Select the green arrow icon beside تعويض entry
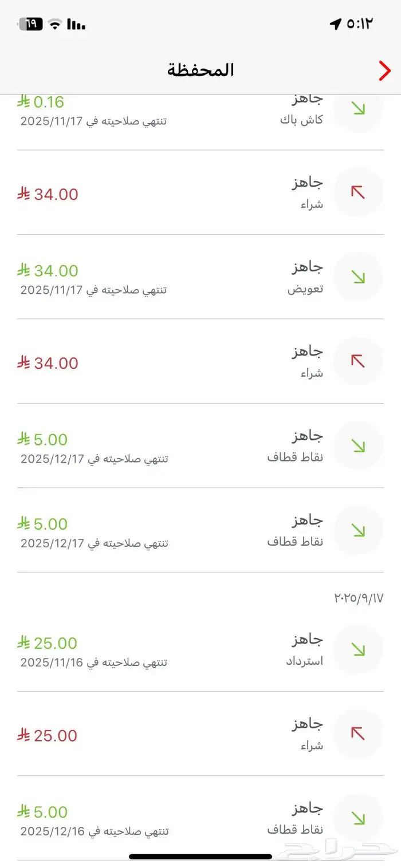The width and height of the screenshot is (401, 868). coord(359,276)
